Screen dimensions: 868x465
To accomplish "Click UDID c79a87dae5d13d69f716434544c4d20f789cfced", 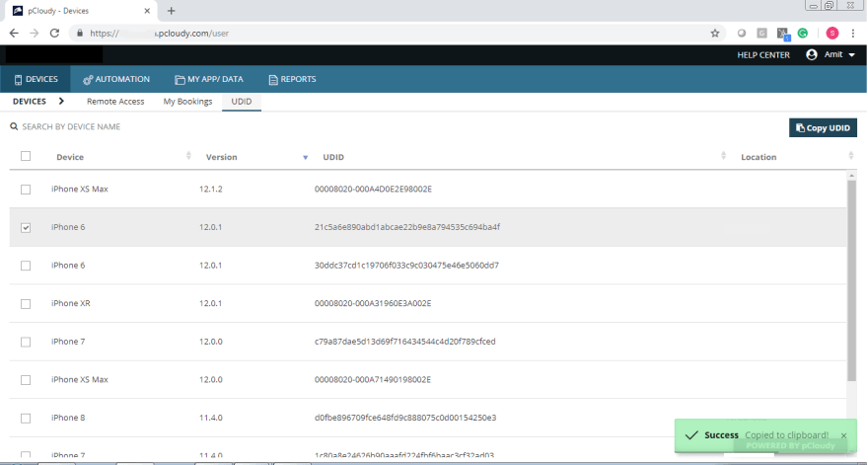I will coord(405,342).
